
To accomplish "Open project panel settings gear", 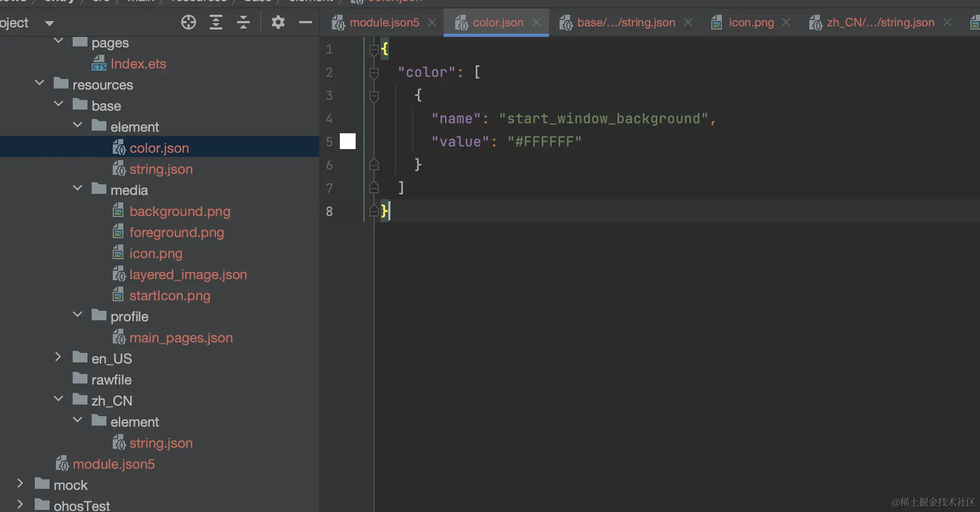I will [x=278, y=22].
